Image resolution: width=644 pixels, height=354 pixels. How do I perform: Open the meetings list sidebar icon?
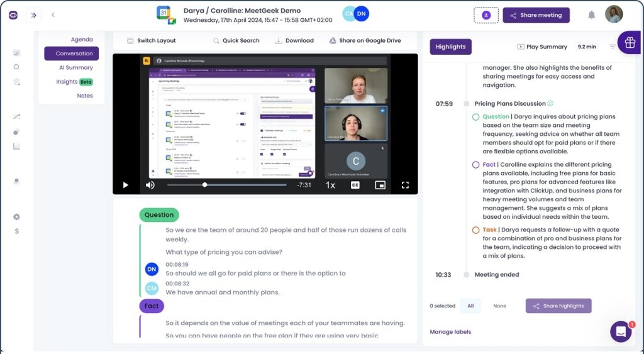click(x=16, y=53)
